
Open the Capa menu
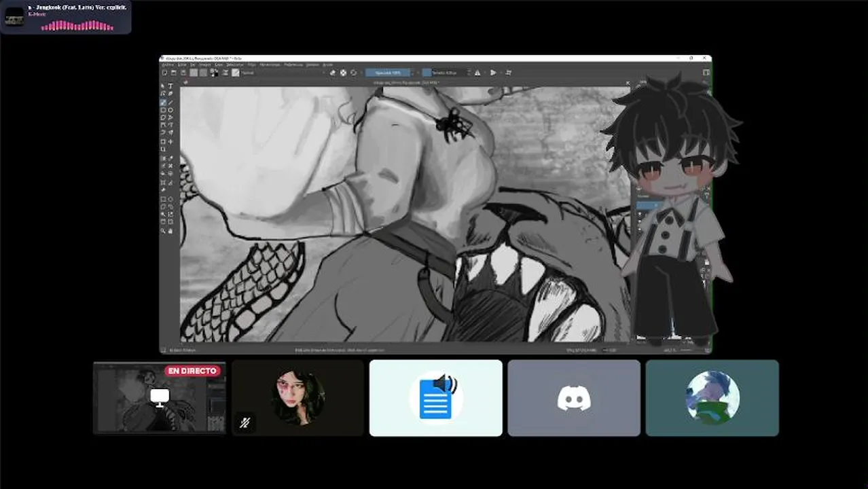[220, 65]
